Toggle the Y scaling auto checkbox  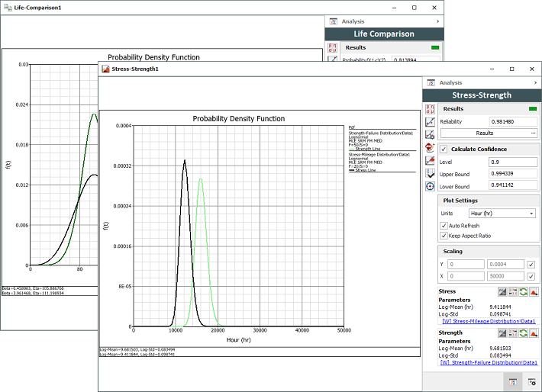point(531,264)
